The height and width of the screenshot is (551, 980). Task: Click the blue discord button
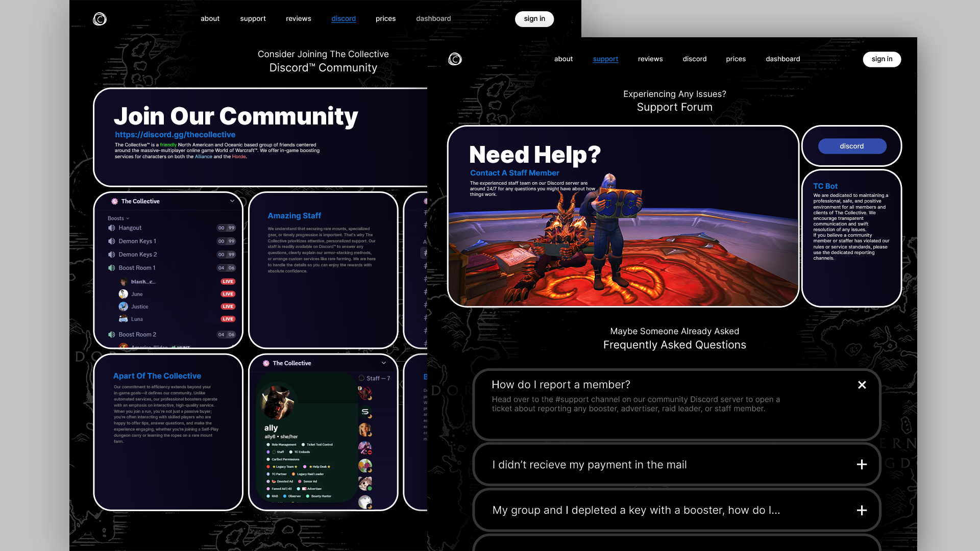[x=852, y=146]
